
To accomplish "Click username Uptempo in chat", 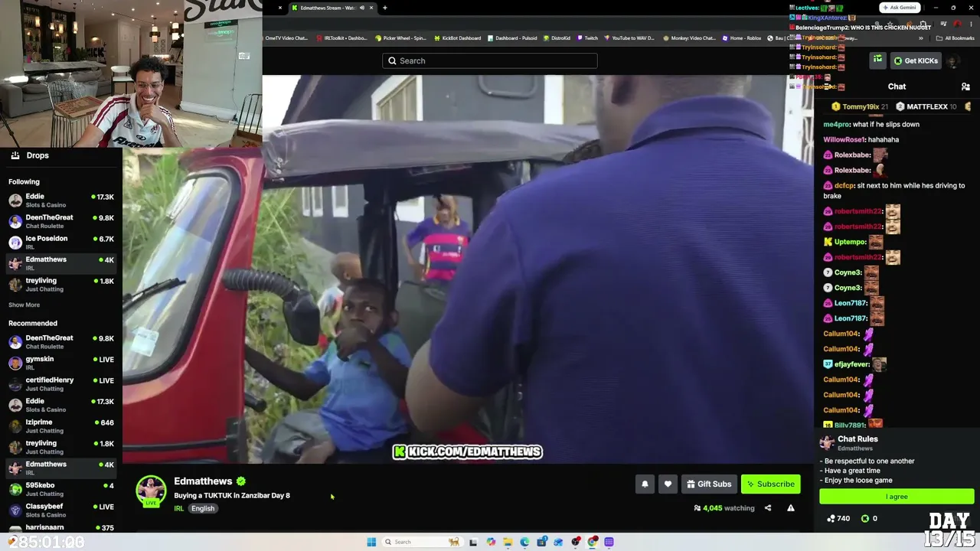I will coord(850,242).
